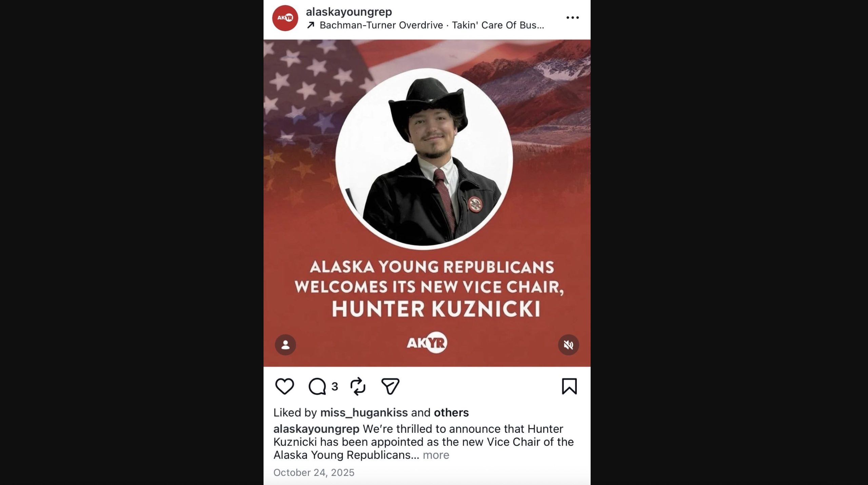
Task: Open comments via speech bubble icon
Action: 317,386
